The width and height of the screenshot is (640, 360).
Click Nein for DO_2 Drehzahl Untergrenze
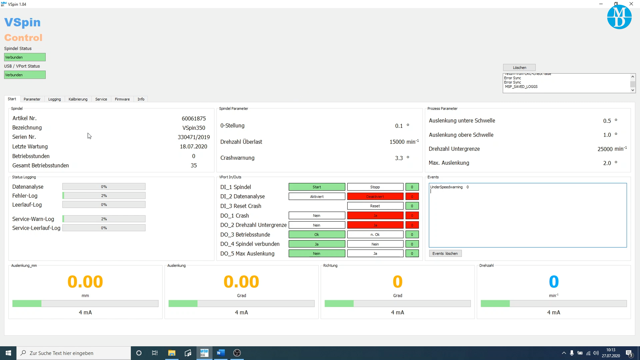coord(317,225)
